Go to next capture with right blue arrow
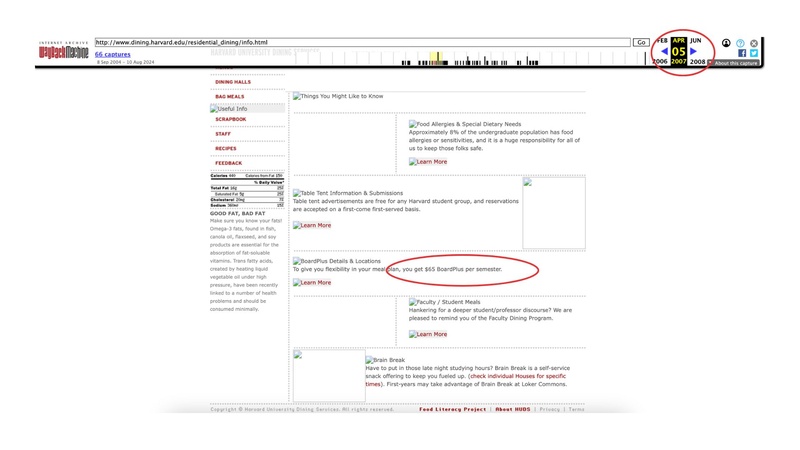The height and width of the screenshot is (450, 800). (693, 51)
